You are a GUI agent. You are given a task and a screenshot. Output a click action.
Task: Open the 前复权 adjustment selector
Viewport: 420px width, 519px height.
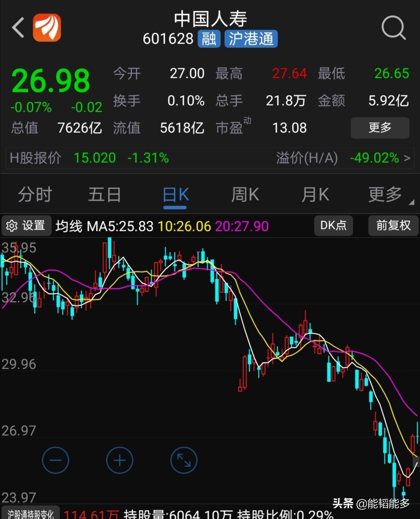393,225
